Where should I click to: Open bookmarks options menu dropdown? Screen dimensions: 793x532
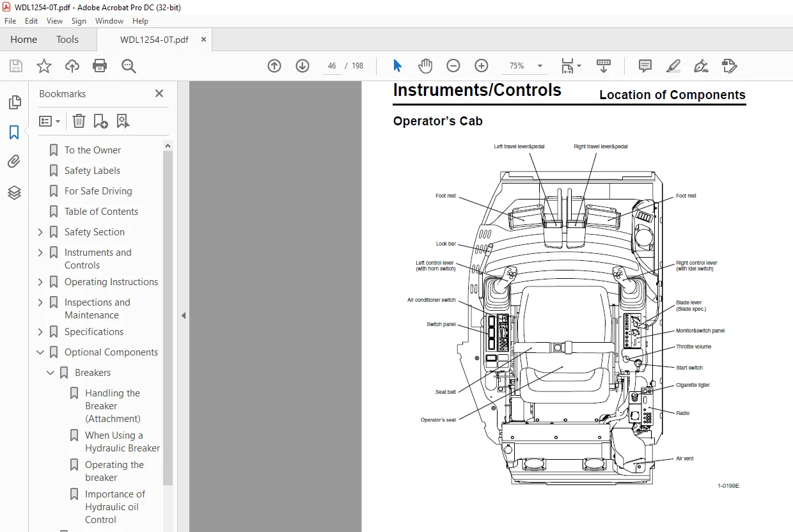(50, 121)
